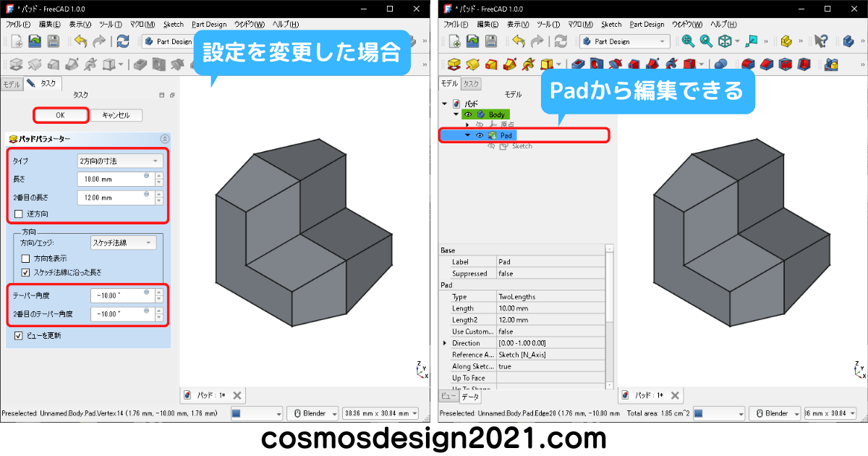
Task: Open the 方向/エッジ スケッチ法線 dropdown
Action: coord(124,243)
